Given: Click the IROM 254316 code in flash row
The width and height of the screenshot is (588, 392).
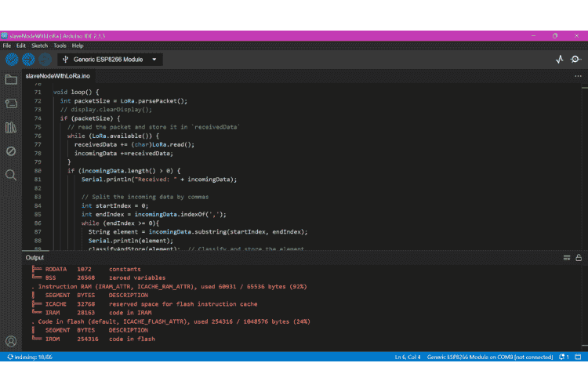Looking at the screenshot, I should (x=94, y=339).
